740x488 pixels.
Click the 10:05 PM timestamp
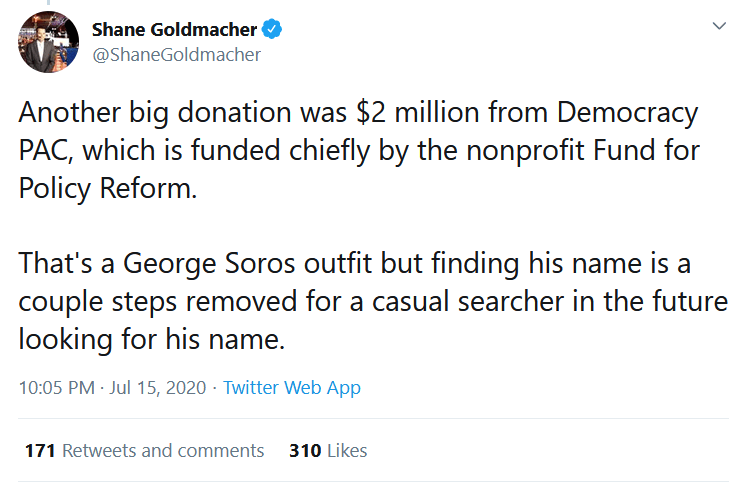[x=53, y=388]
